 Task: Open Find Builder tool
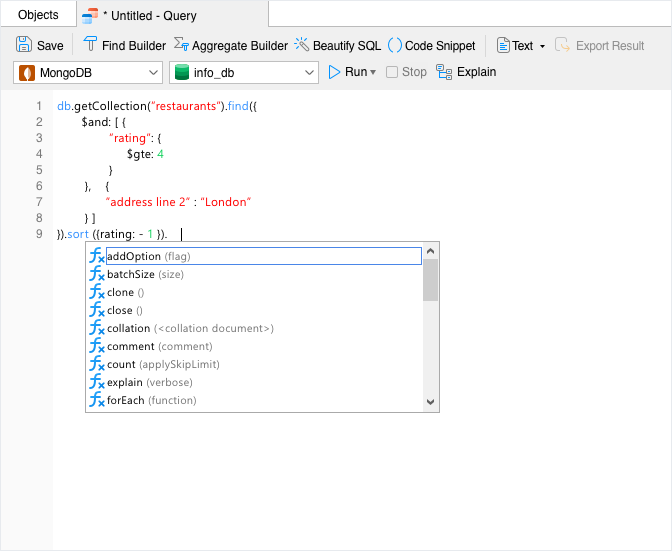tap(124, 45)
